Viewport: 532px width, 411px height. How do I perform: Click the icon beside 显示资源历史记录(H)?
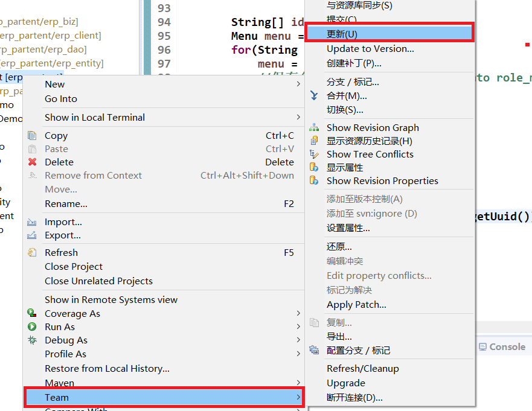[x=314, y=141]
